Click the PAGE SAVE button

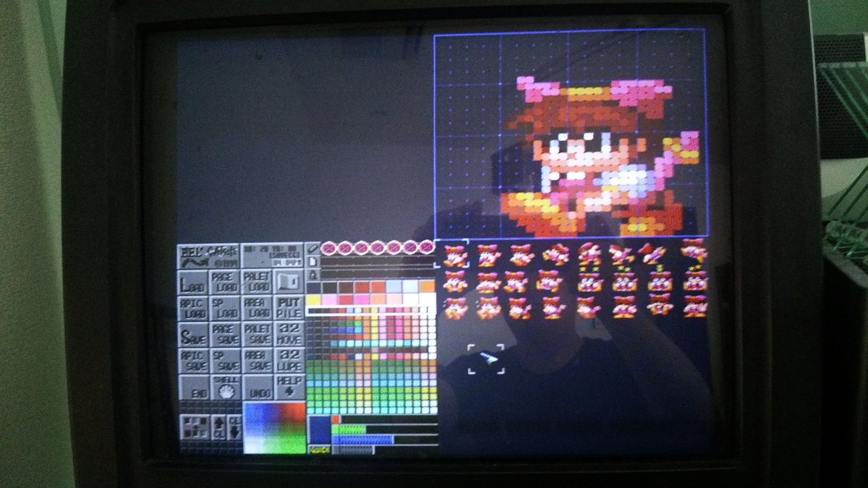[225, 335]
